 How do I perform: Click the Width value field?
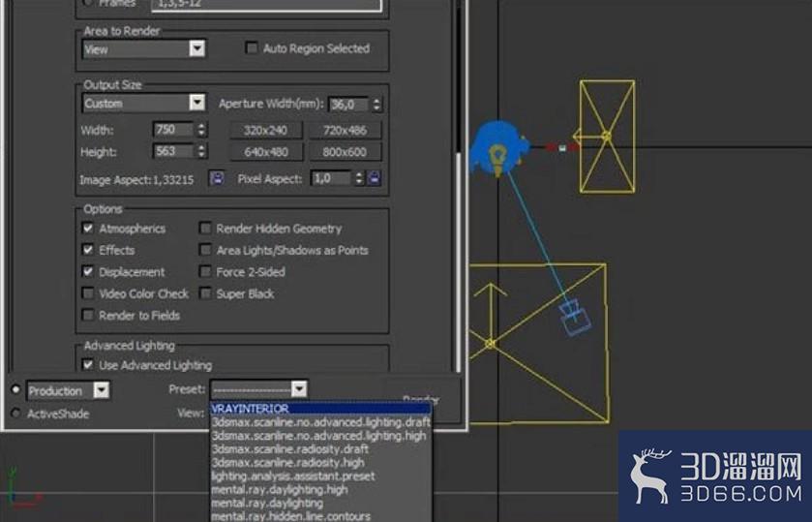pyautogui.click(x=173, y=129)
